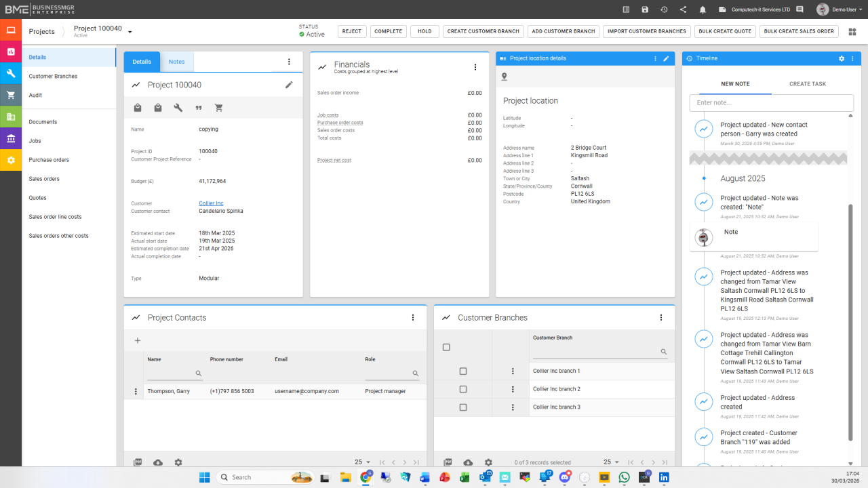868x488 pixels.
Task: Open the notifications bell in the top bar
Action: (703, 9)
